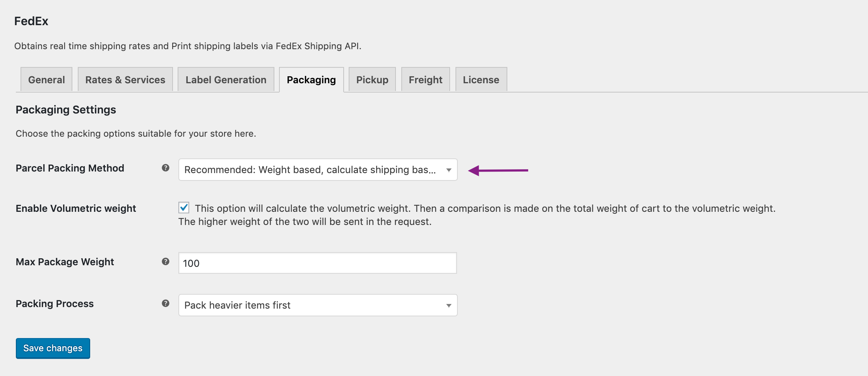
Task: Click the Packaging Settings heading
Action: [x=66, y=110]
